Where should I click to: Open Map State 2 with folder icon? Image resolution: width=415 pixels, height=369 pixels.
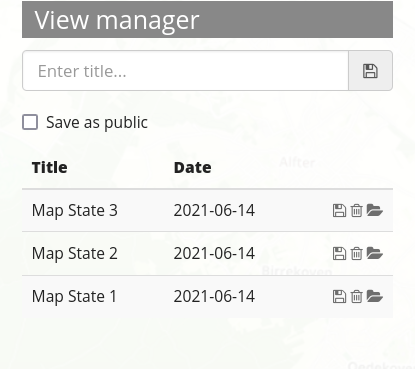point(374,254)
